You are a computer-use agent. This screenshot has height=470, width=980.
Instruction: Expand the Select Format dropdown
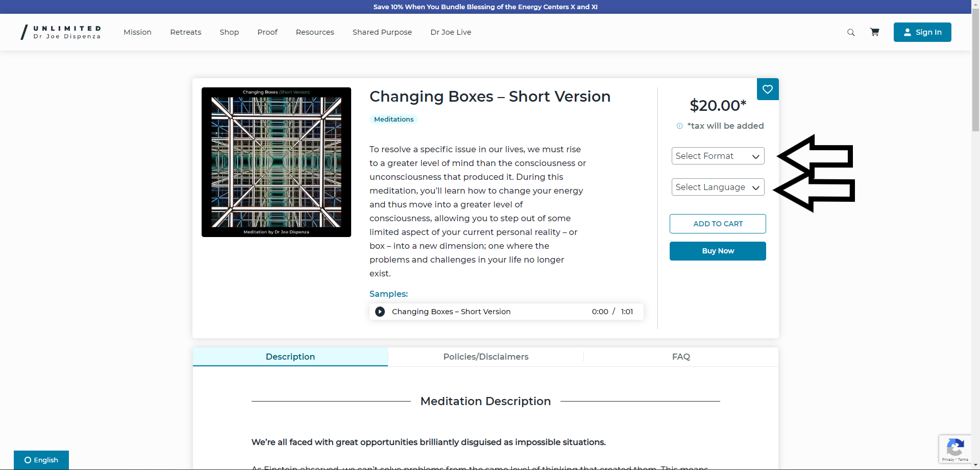coord(718,156)
